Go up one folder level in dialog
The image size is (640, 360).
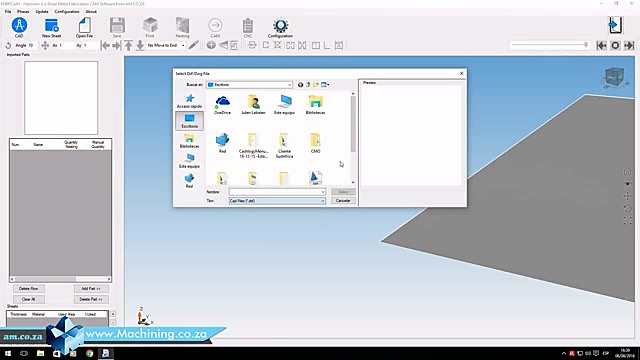click(308, 84)
